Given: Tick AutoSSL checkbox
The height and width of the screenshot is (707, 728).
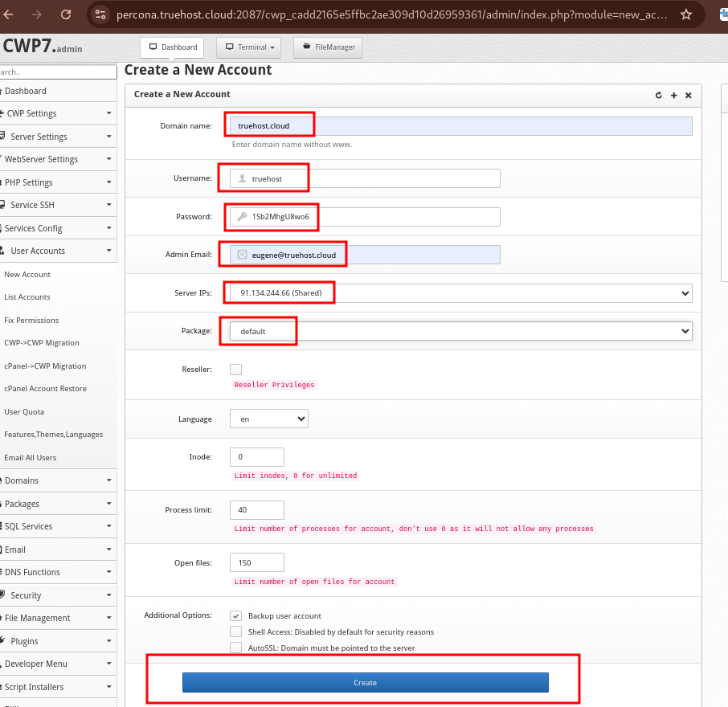Looking at the screenshot, I should pos(236,648).
